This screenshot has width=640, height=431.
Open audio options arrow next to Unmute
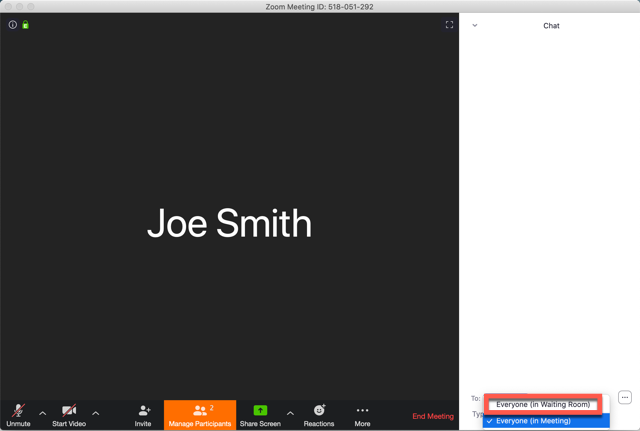(x=43, y=413)
